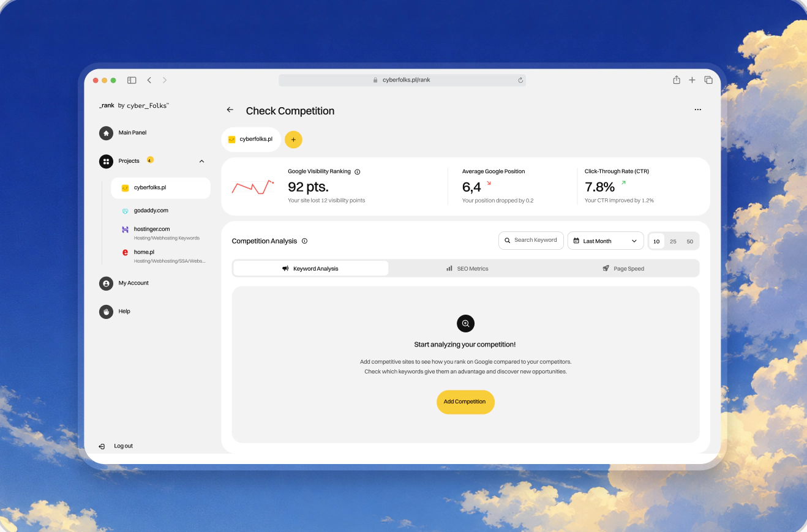The image size is (807, 532).
Task: Open a new browser tab
Action: point(692,80)
